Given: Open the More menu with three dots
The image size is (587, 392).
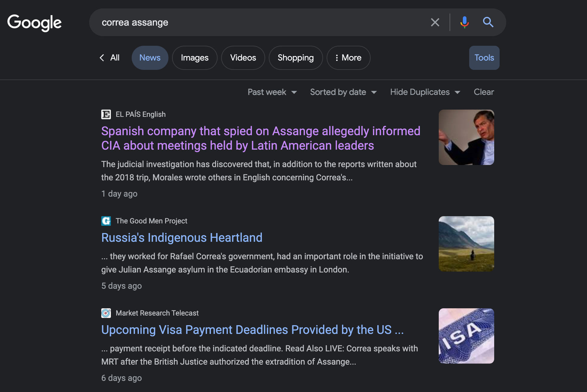Looking at the screenshot, I should (x=348, y=58).
